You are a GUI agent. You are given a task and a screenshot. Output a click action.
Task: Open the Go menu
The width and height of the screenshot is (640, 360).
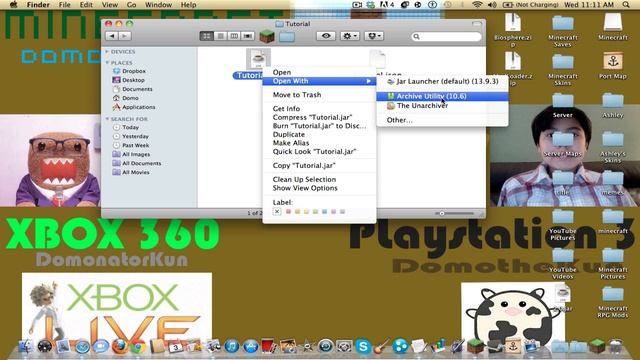131,5
